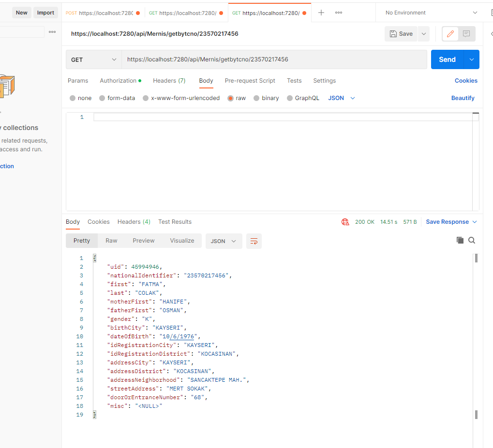
Task: Click the network warning icon near 200 OK
Action: pyautogui.click(x=345, y=221)
